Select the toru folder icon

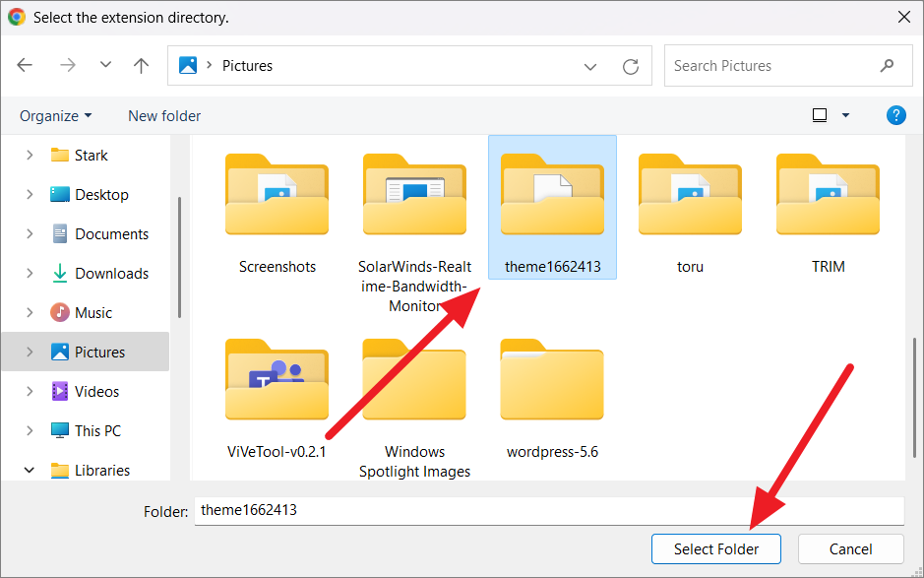[x=690, y=194]
